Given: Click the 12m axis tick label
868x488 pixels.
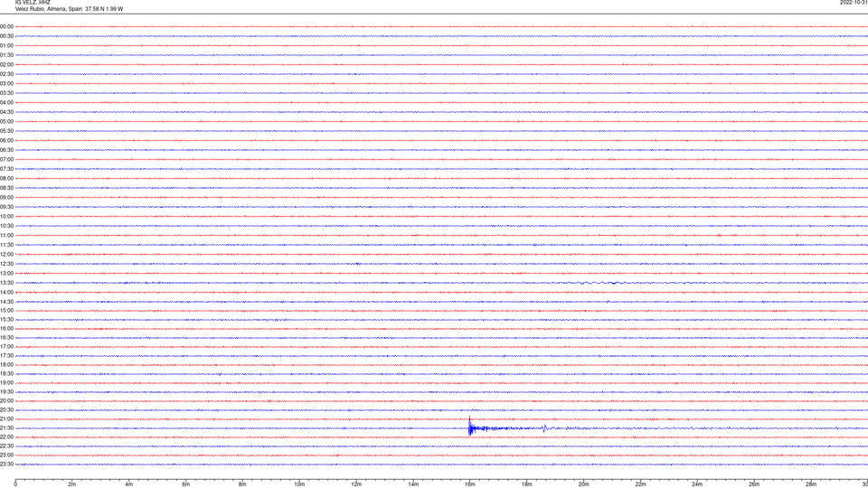Looking at the screenshot, I should tap(356, 484).
